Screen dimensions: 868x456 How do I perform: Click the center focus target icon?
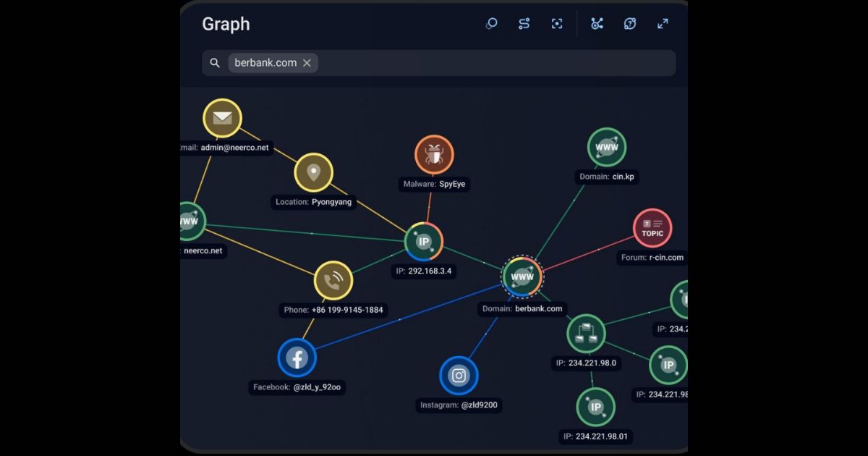coord(557,24)
